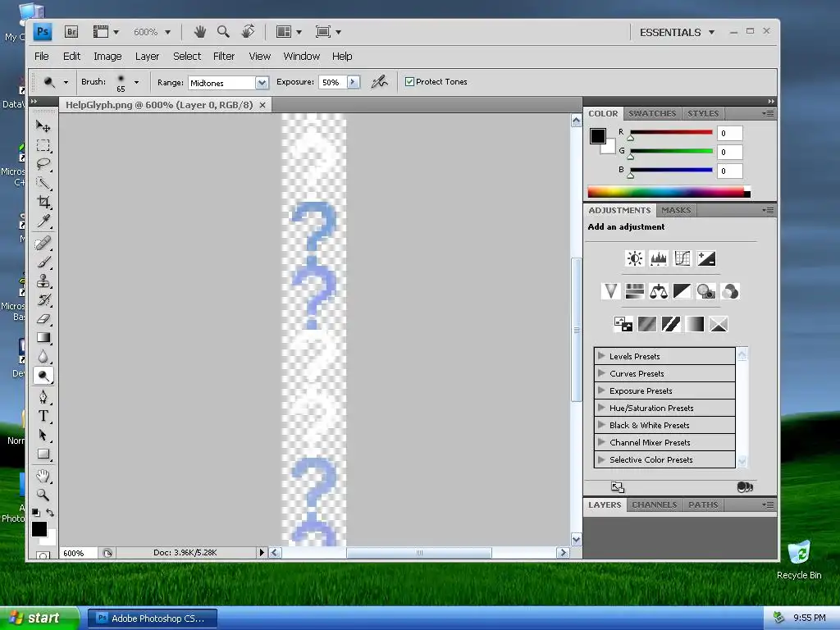
Task: Open the Windows Start menu
Action: [x=39, y=618]
